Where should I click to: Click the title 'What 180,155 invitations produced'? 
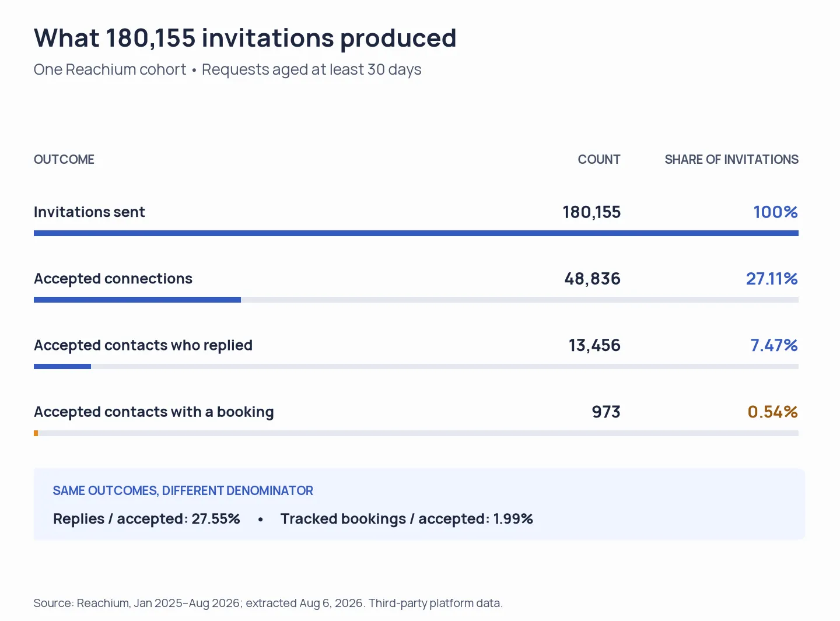(245, 38)
